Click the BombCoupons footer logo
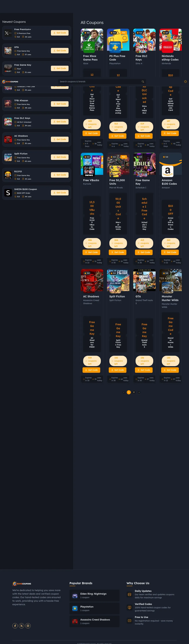The image size is (189, 644). [22, 584]
